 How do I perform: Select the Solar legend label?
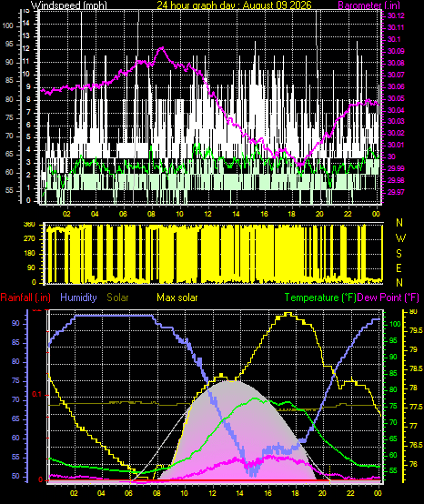(x=117, y=297)
